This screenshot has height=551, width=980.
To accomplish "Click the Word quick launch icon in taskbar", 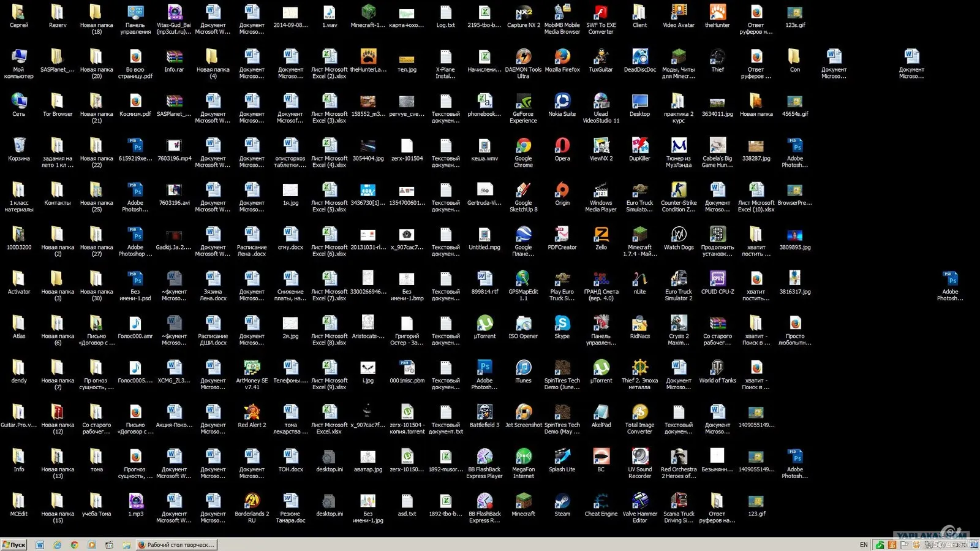I will pyautogui.click(x=40, y=544).
